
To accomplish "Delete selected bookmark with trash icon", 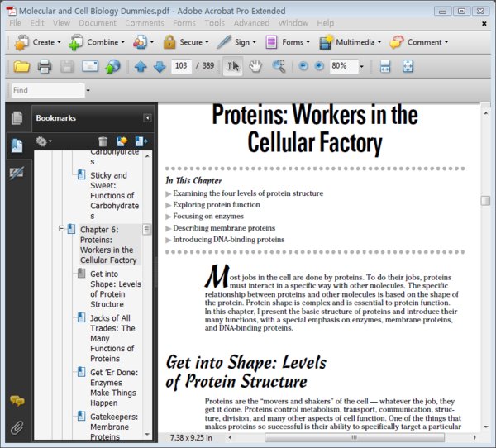I will (103, 142).
